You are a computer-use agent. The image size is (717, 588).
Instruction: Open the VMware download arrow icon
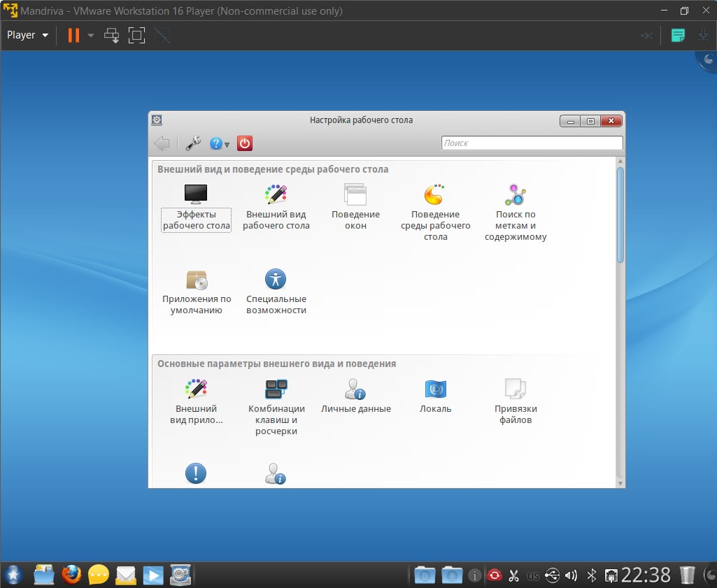click(703, 35)
